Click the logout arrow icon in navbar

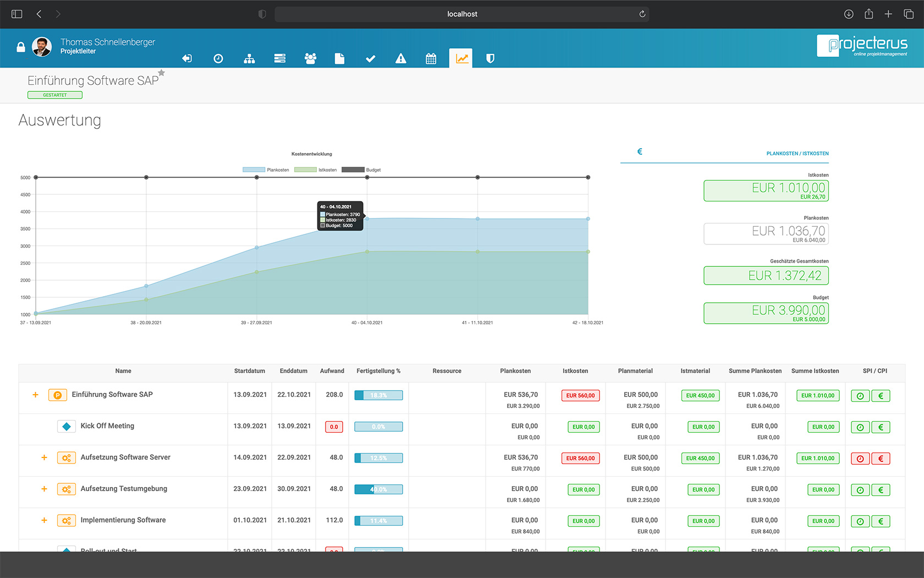click(187, 58)
